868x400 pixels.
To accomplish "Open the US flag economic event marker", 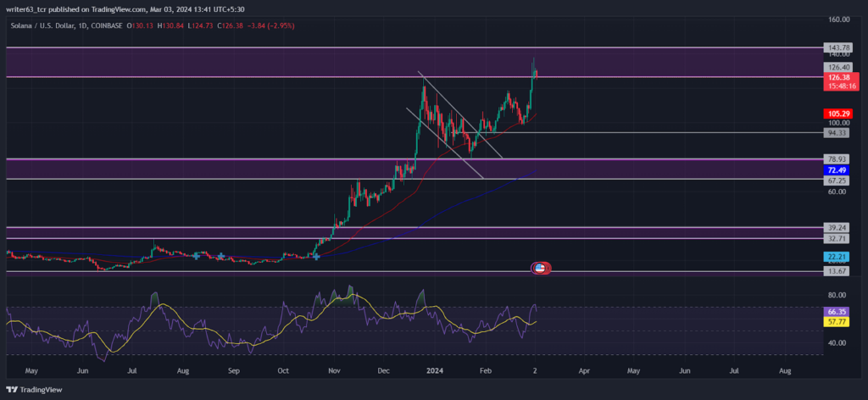I will point(541,269).
